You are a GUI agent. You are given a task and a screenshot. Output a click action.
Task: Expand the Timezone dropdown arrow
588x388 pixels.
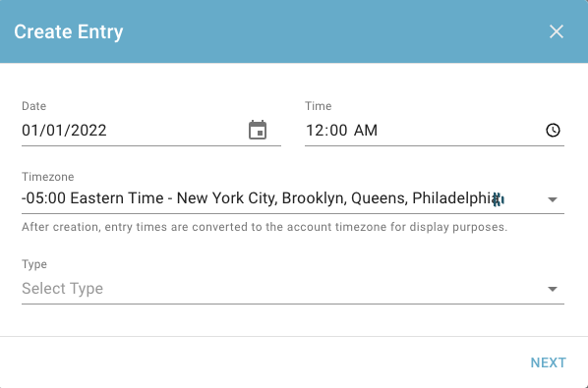tap(553, 199)
